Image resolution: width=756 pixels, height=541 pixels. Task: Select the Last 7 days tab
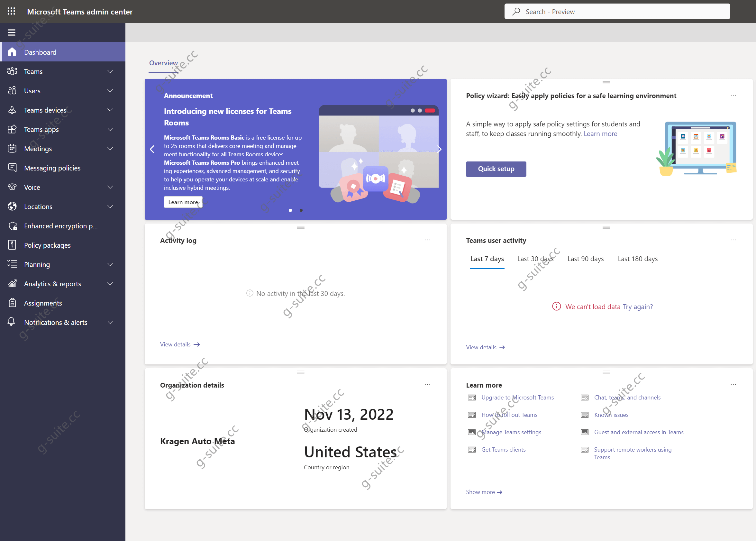[x=487, y=259]
